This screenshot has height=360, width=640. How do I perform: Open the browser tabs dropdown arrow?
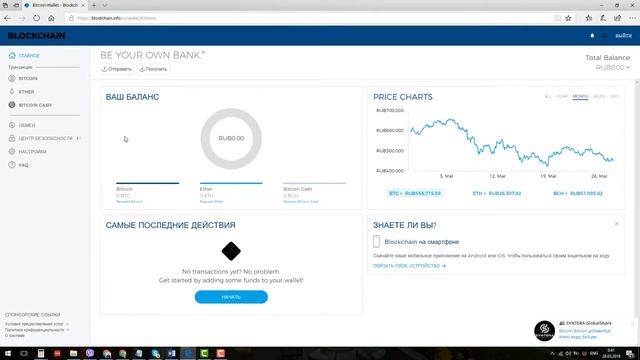pos(105,5)
